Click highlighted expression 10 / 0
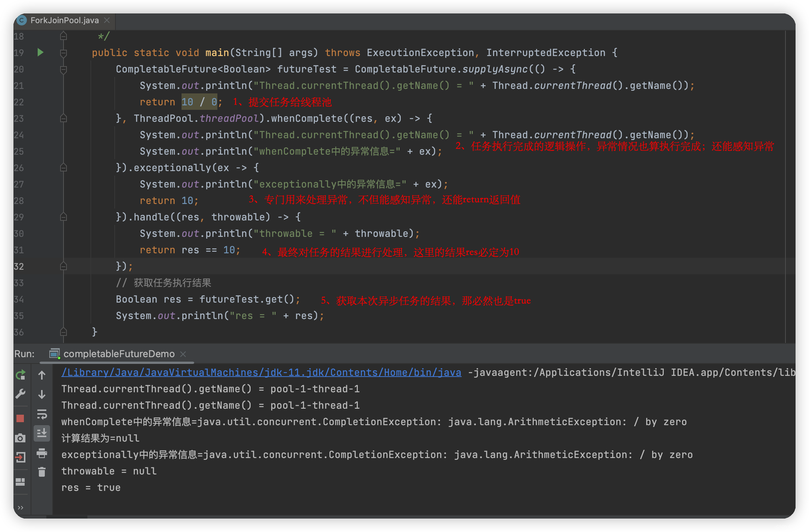The width and height of the screenshot is (809, 532). [x=199, y=102]
